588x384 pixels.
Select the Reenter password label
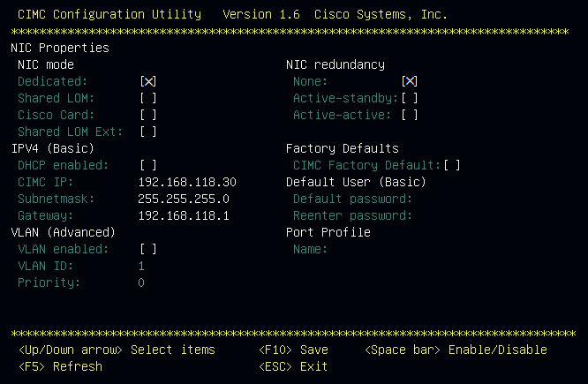(352, 215)
